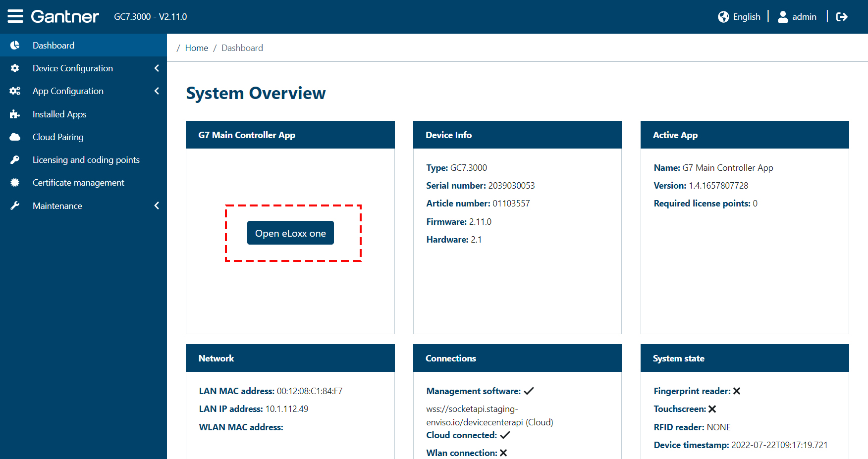Click the logout icon
The width and height of the screenshot is (868, 459).
842,17
